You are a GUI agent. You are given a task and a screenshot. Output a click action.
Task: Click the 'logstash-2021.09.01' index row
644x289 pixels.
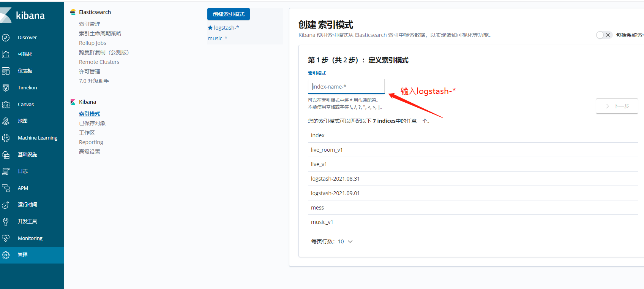[473, 193]
